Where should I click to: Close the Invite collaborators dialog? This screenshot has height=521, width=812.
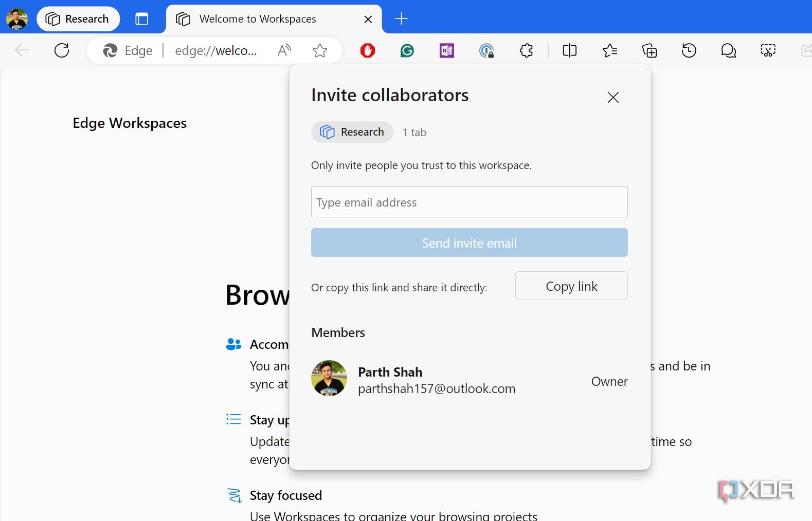pos(613,97)
